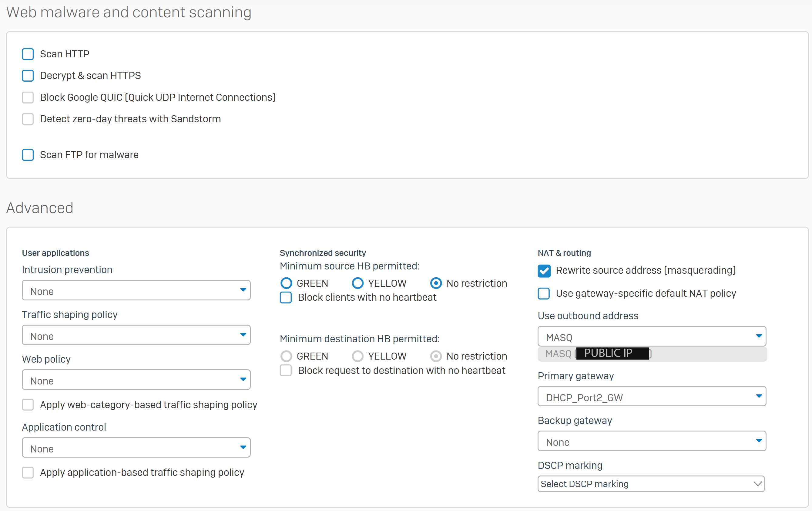Select YELLOW for minimum destination HB
This screenshot has width=812, height=511.
358,356
